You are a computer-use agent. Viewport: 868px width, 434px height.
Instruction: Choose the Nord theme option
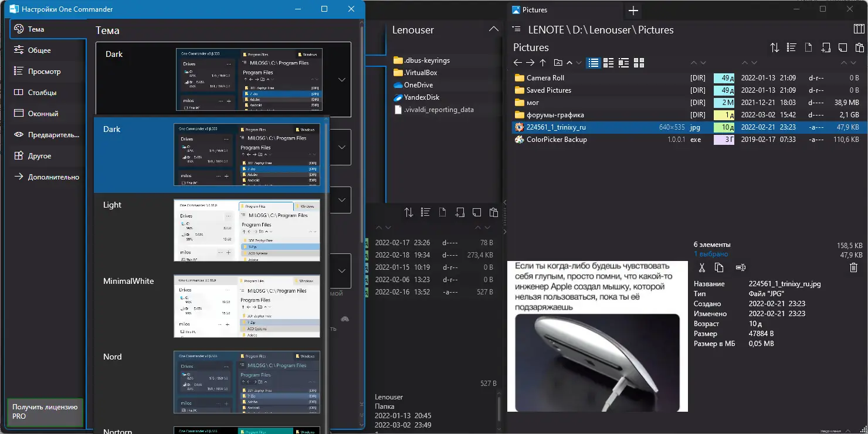[x=212, y=382]
